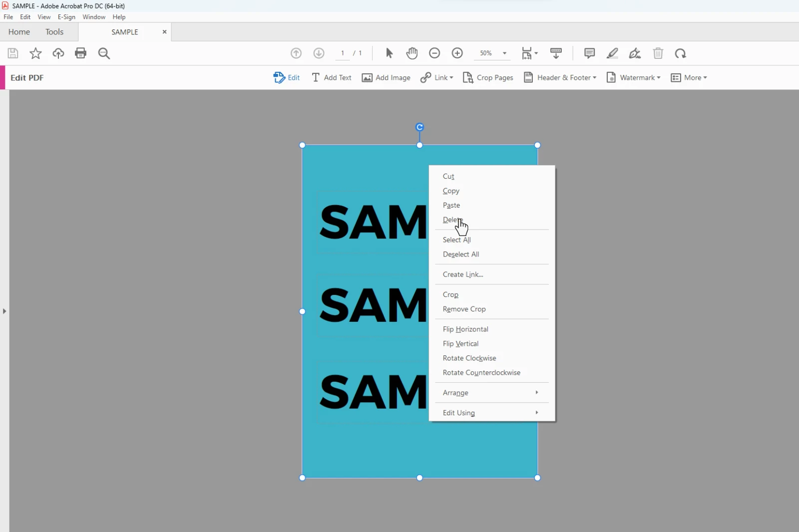The height and width of the screenshot is (532, 799).
Task: Delete selection using the trash icon
Action: pos(658,53)
